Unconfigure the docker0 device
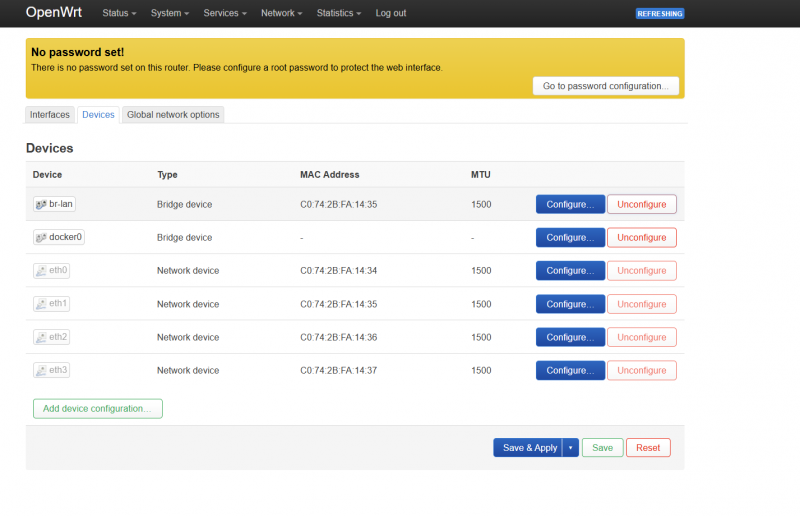The height and width of the screenshot is (516, 800). (x=641, y=237)
